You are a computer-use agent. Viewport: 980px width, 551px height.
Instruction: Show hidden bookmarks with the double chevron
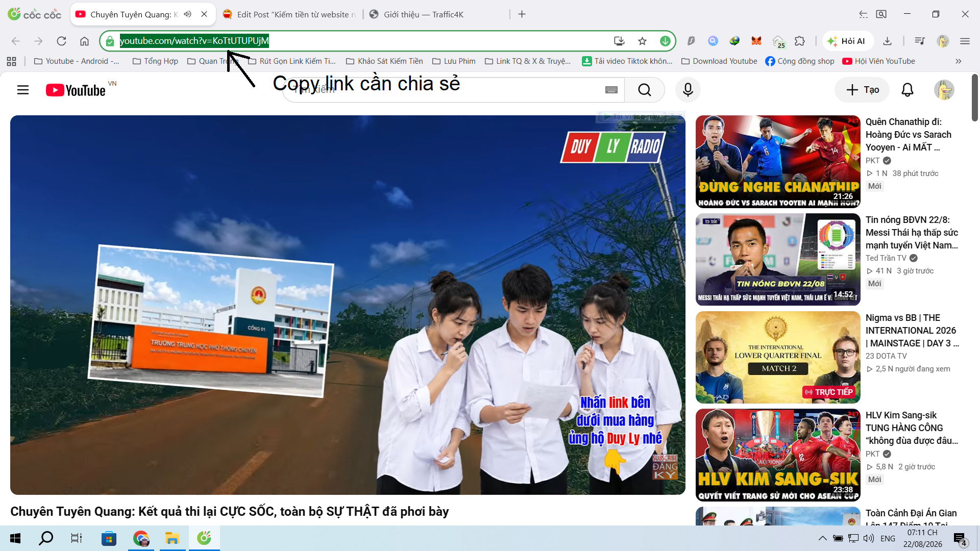coord(959,61)
